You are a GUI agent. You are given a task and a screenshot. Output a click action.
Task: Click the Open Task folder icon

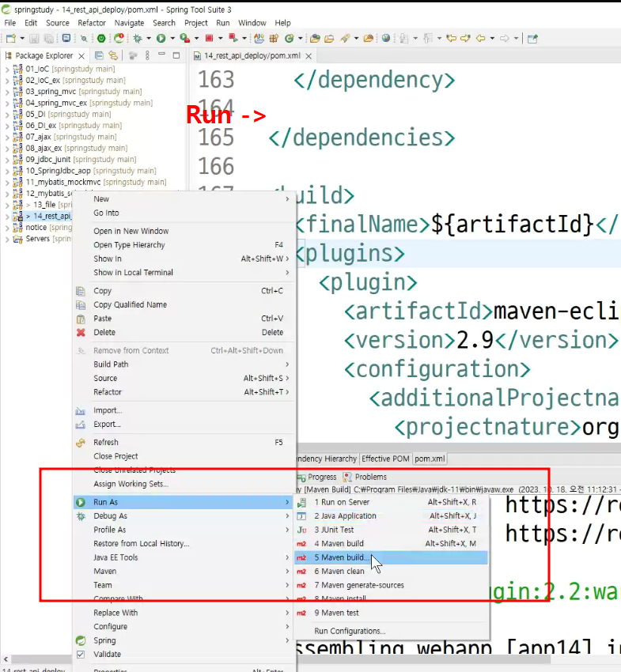click(329, 39)
